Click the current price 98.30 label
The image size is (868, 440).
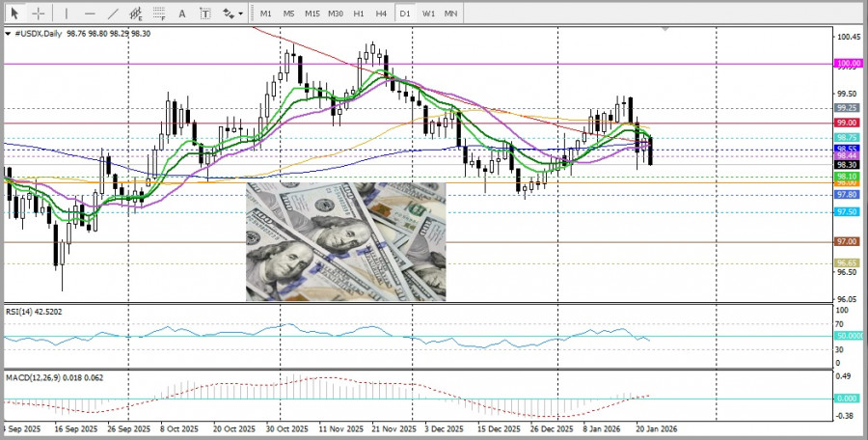coord(847,165)
